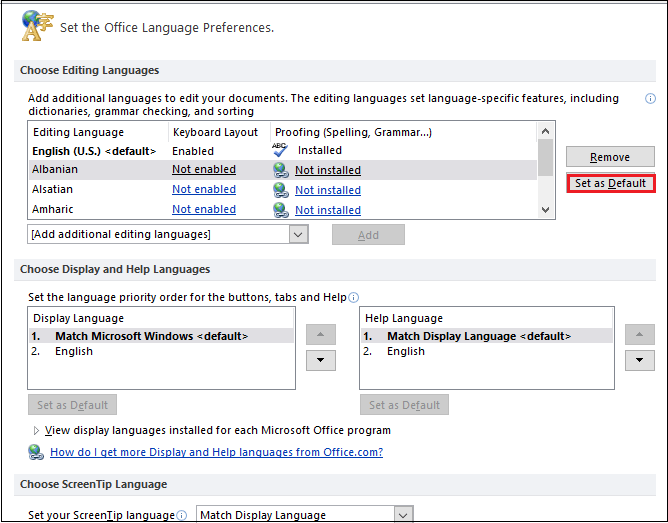
Task: Click Alsatian proofing 'Not installed' link
Action: (x=328, y=190)
